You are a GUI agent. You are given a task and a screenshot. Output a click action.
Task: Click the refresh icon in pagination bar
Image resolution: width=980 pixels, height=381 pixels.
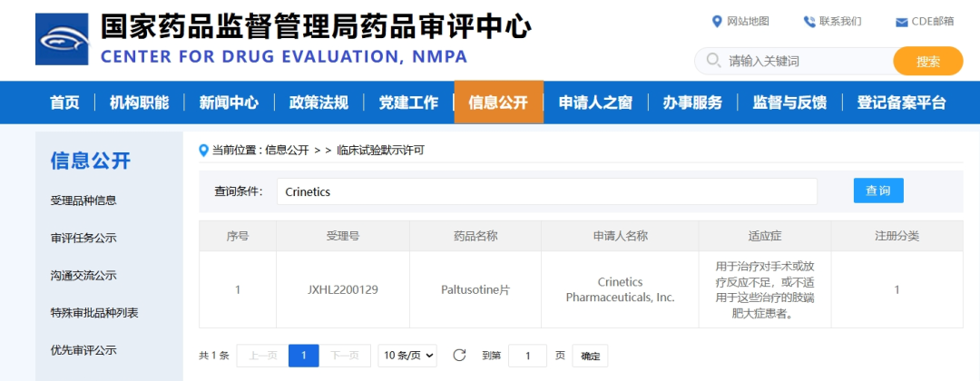coord(459,356)
